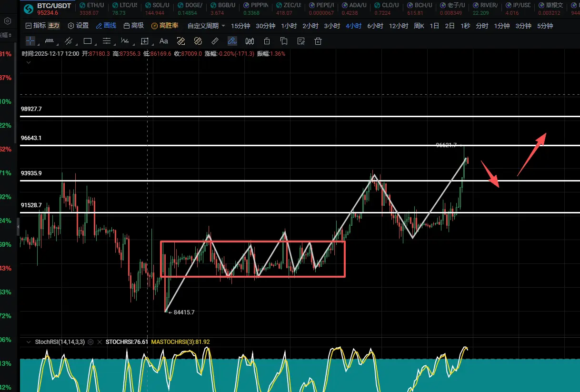Open the RIVER ticker tab
The height and width of the screenshot is (392, 580).
tap(485, 9)
